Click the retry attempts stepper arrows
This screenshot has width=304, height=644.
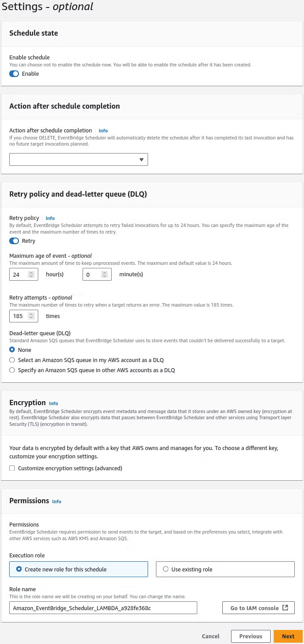coord(31,316)
